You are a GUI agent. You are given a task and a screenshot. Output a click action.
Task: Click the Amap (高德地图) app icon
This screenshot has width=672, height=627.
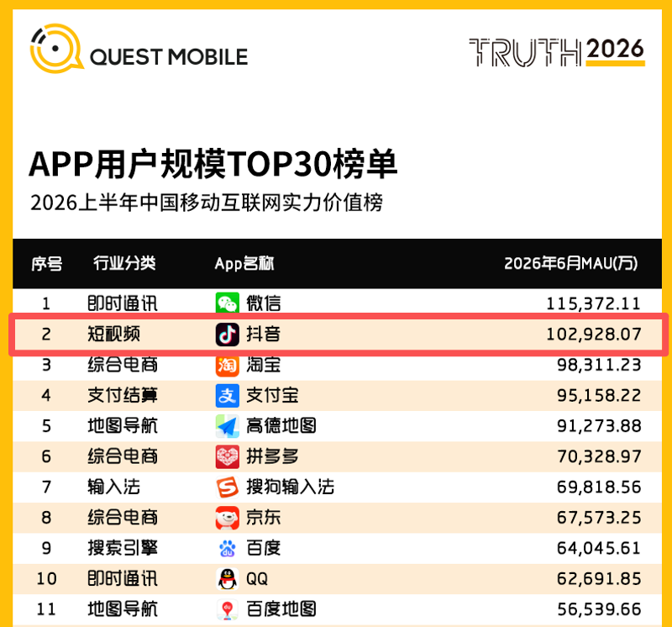(227, 426)
